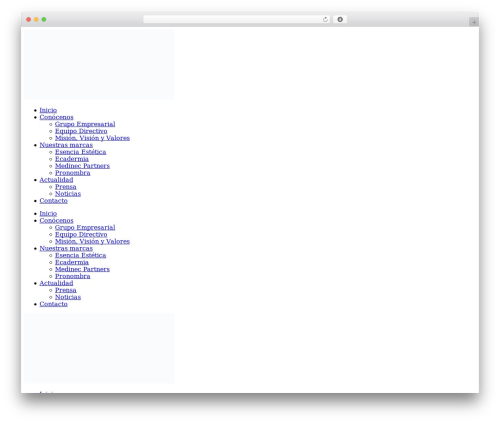This screenshot has width=500, height=423.
Task: Click Prensa in second menu list
Action: tap(66, 290)
